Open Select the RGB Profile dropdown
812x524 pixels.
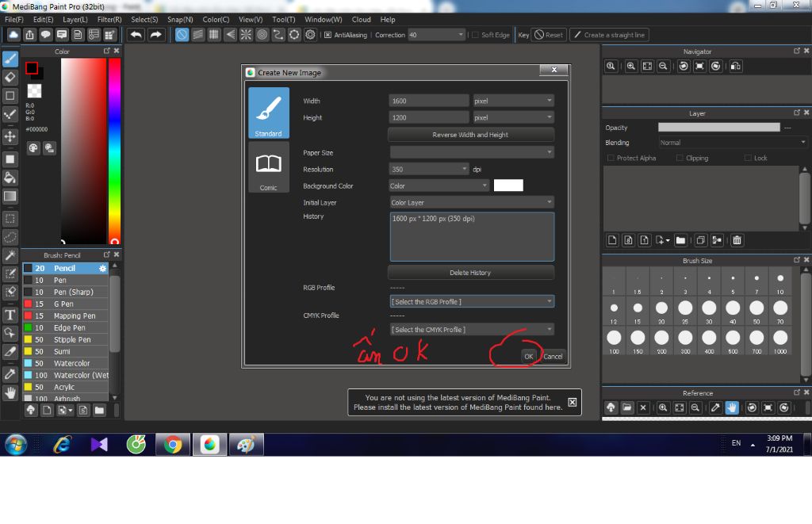point(472,301)
